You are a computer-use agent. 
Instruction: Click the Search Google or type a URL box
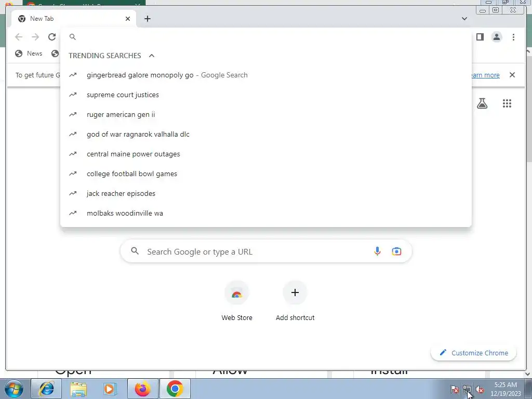tap(265, 251)
